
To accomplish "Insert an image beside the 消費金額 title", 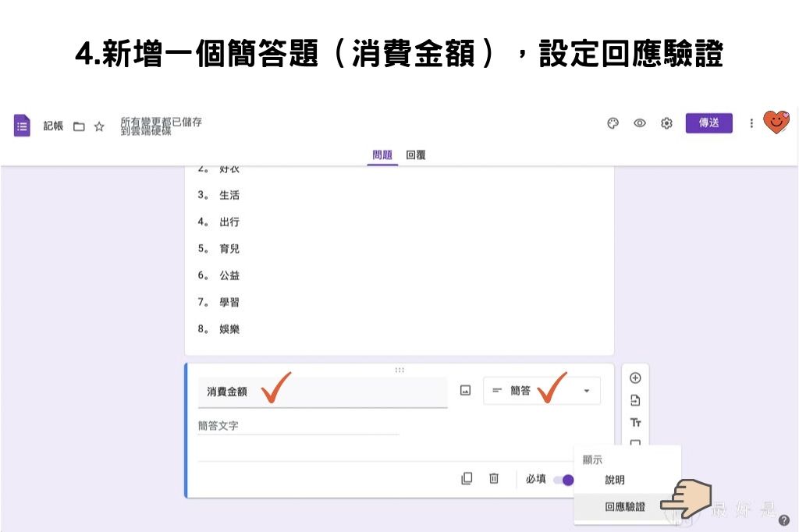I will [465, 390].
